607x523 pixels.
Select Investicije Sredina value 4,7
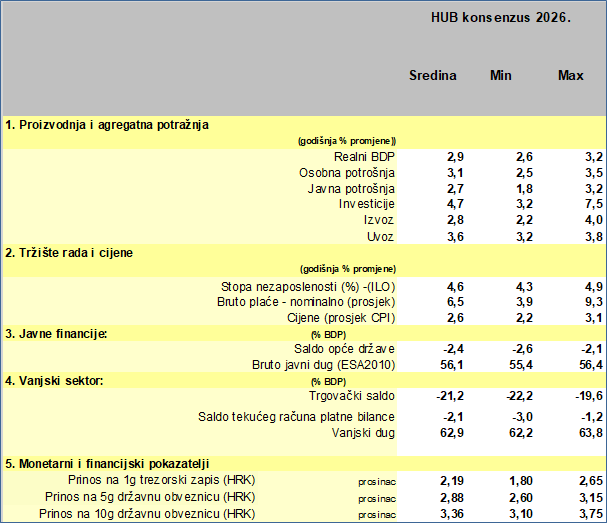[x=455, y=204]
